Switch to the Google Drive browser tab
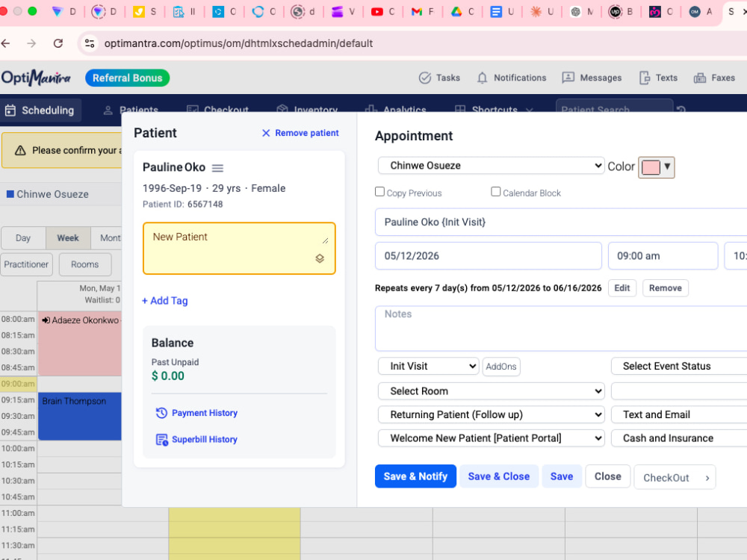 coord(462,11)
